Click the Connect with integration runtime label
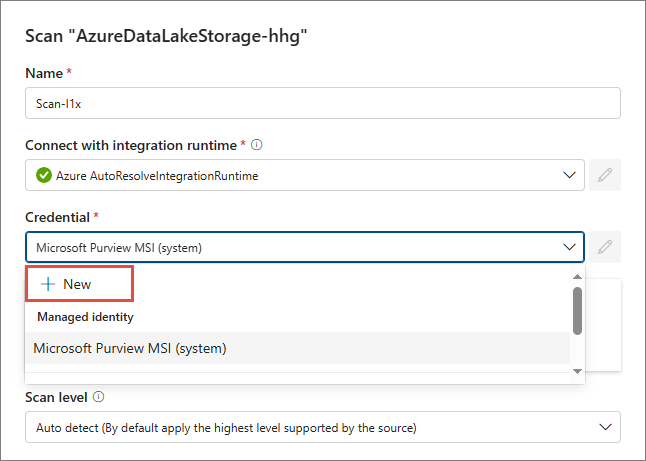This screenshot has height=461, width=646. pyautogui.click(x=131, y=145)
